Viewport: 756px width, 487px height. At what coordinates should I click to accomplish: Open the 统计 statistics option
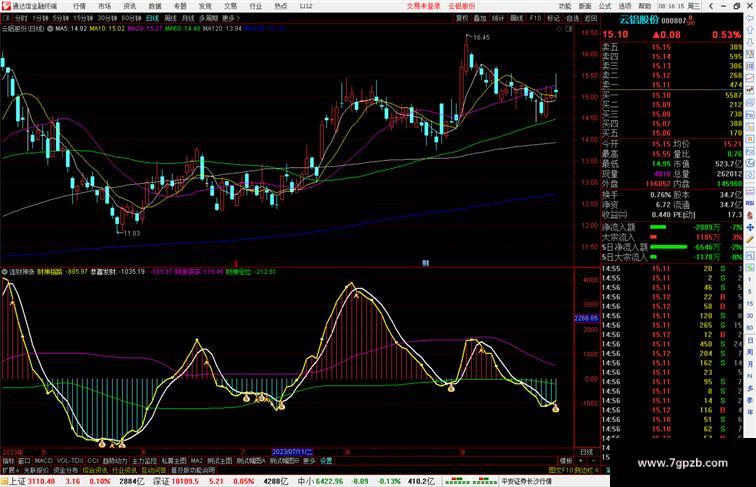[498, 18]
